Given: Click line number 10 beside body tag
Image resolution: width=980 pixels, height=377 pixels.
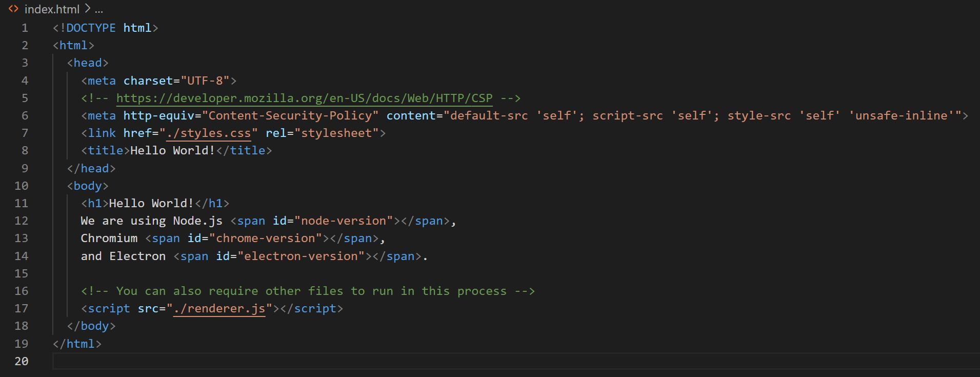Looking at the screenshot, I should (x=22, y=186).
